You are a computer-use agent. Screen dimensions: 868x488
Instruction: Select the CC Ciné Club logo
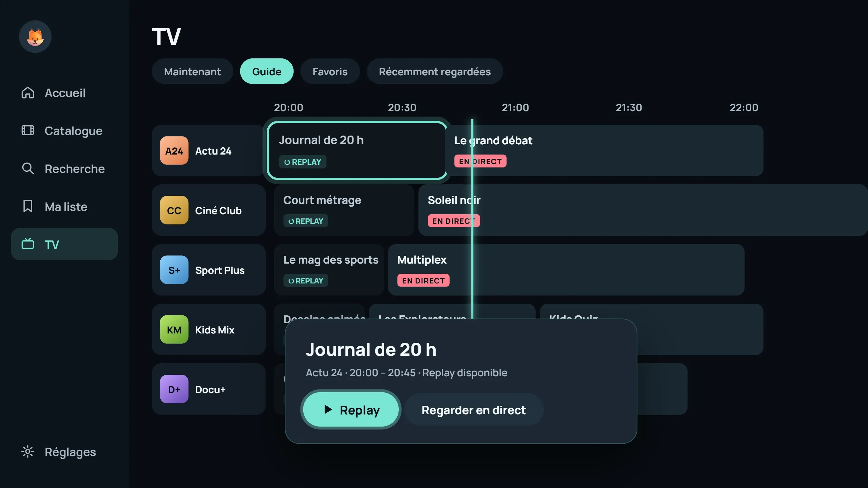174,210
